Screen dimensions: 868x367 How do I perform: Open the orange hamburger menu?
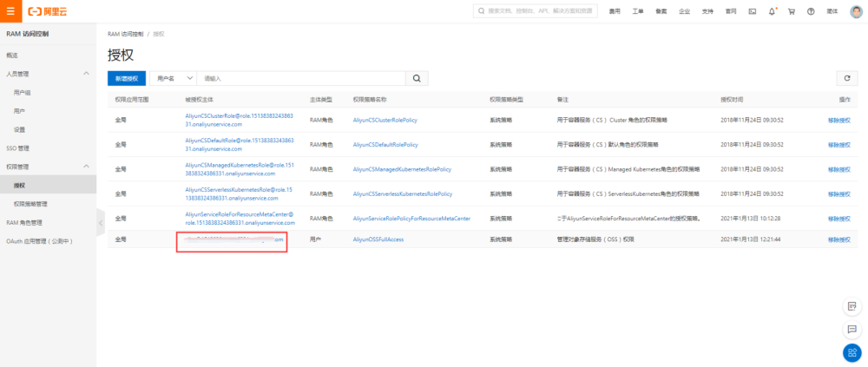pos(11,11)
